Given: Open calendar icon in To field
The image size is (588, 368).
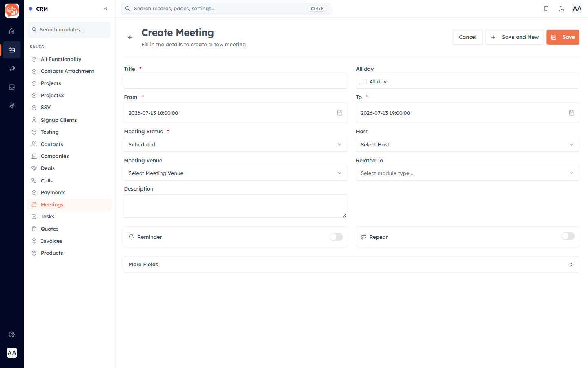Looking at the screenshot, I should 572,113.
